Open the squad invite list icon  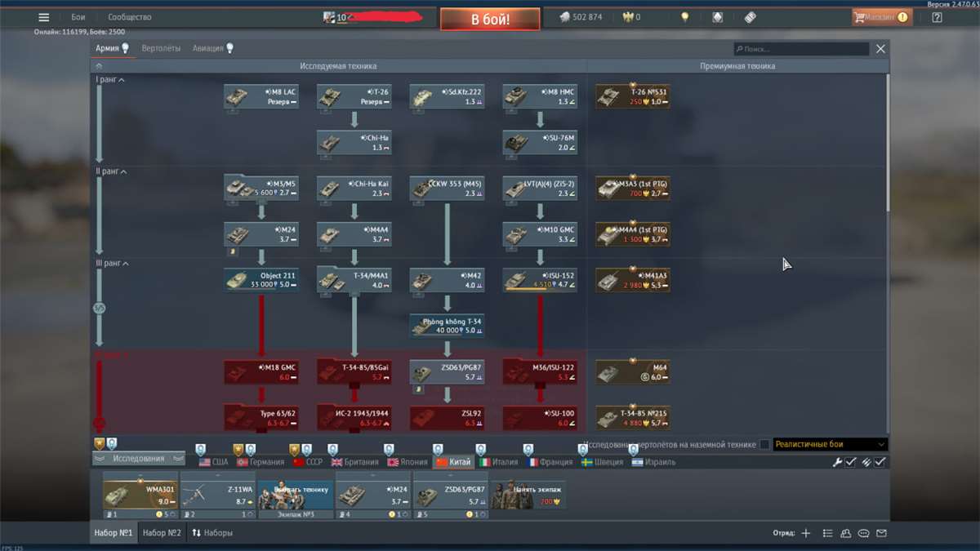pos(828,533)
